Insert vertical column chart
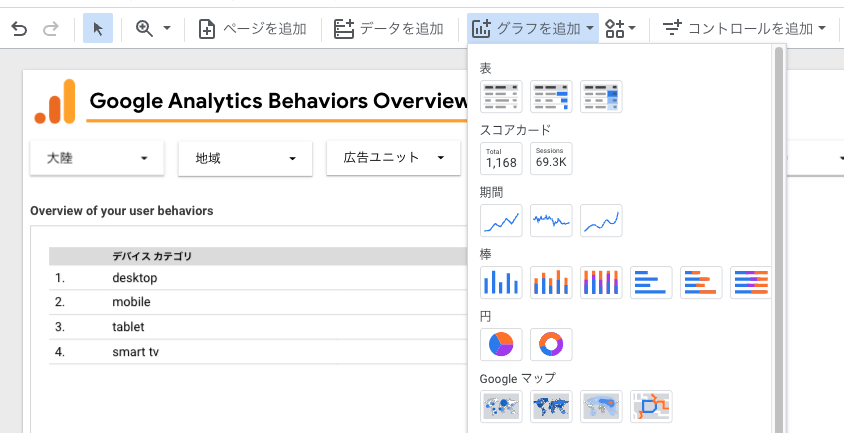 (x=501, y=282)
